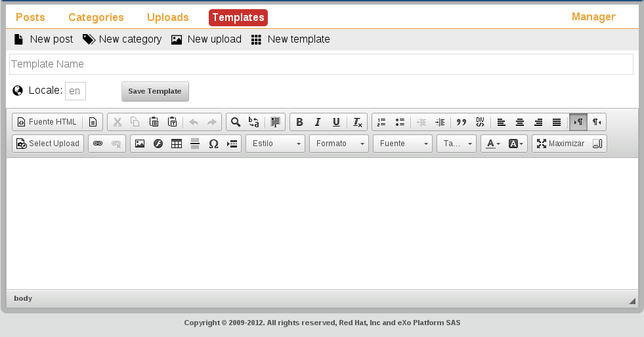Click the document templates icon

pos(93,122)
